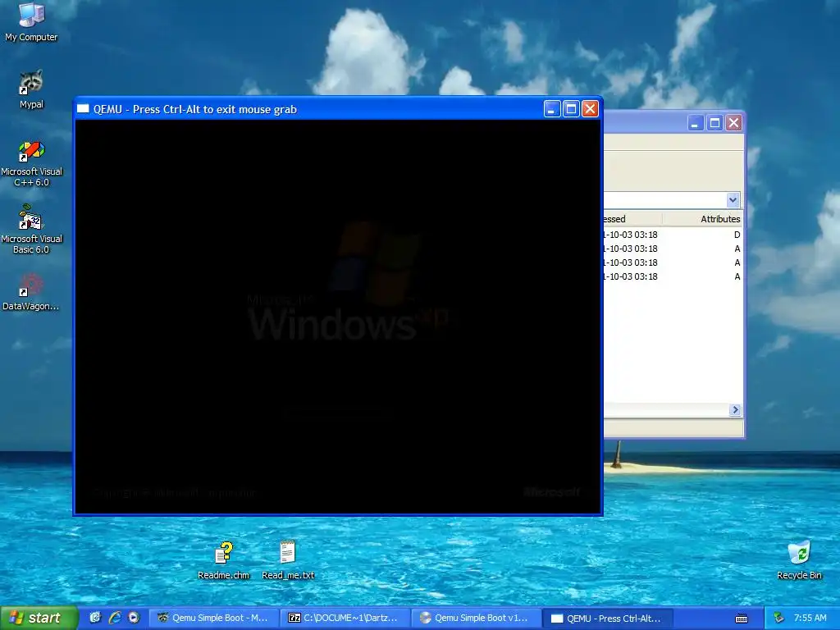This screenshot has height=630, width=840.
Task: Select the Microsoft Visual Basic 6.0 shortcut
Action: coord(31,230)
